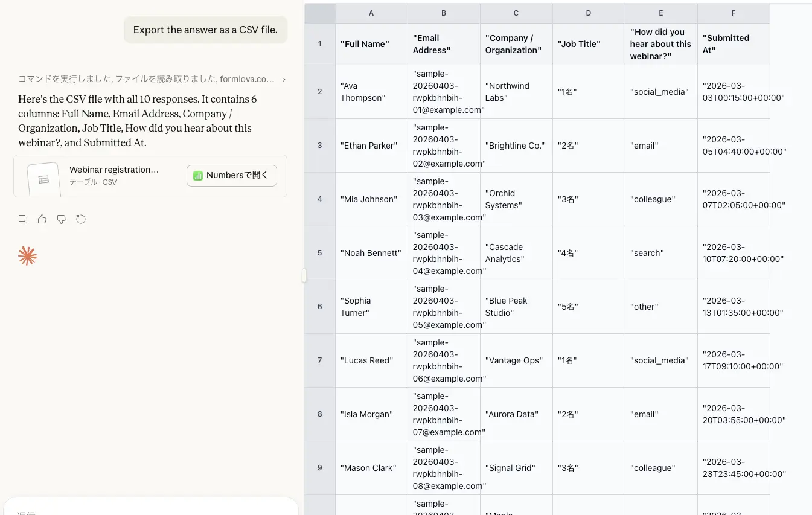Viewport: 812px width, 515px height.
Task: Select column A header
Action: click(x=371, y=13)
